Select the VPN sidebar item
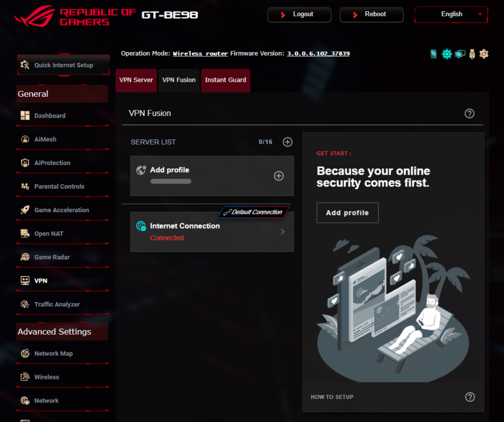The width and height of the screenshot is (504, 422). (62, 281)
